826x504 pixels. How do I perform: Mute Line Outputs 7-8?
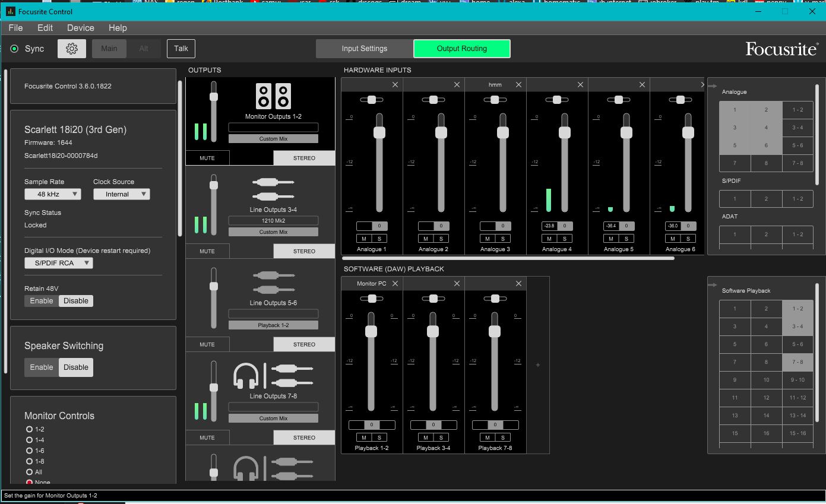click(x=207, y=438)
